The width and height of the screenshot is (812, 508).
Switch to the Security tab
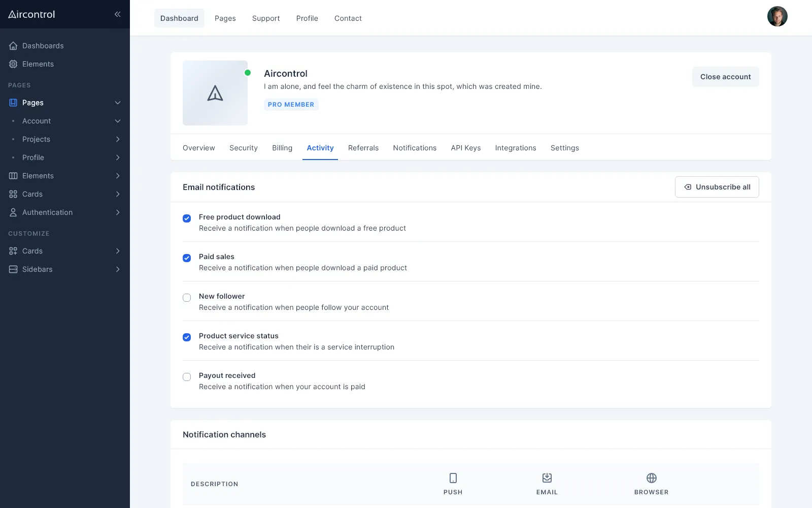click(244, 148)
